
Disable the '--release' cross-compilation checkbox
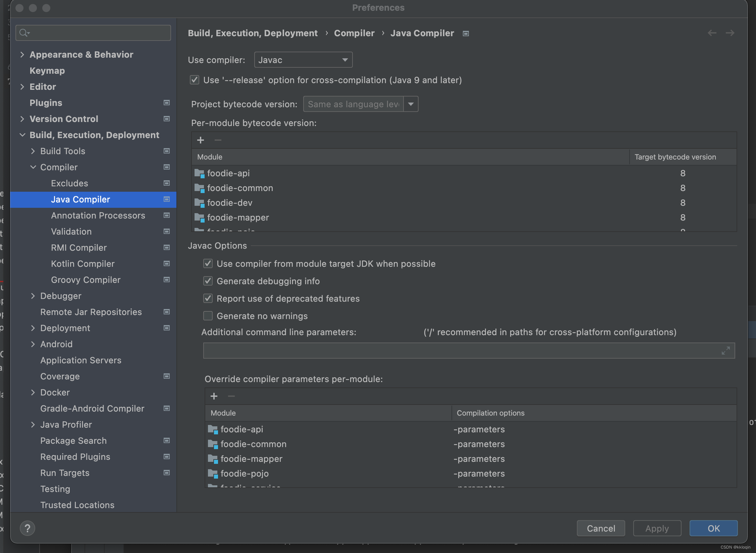195,80
